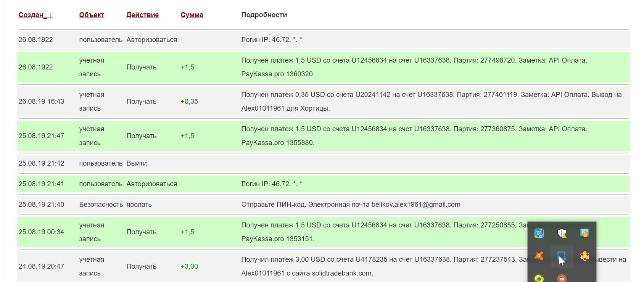
Task: Click date 26.08.1922 in the PayKassa.pro 1360320 row
Action: click(35, 67)
